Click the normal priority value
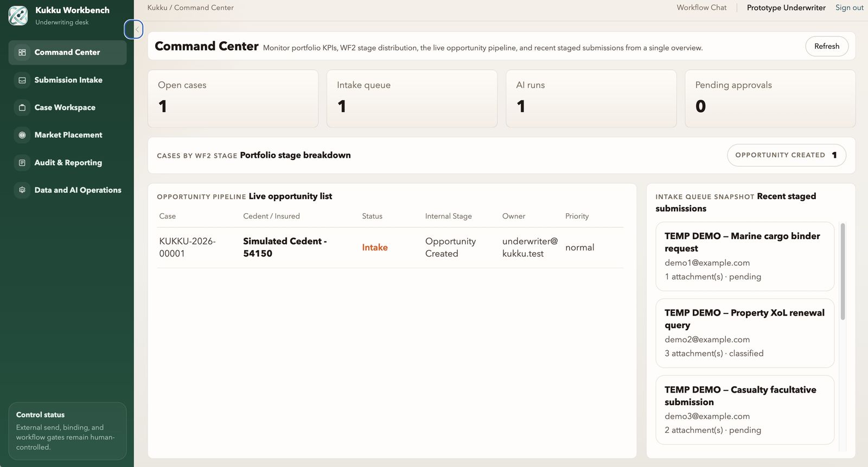This screenshot has height=467, width=868. click(x=579, y=247)
